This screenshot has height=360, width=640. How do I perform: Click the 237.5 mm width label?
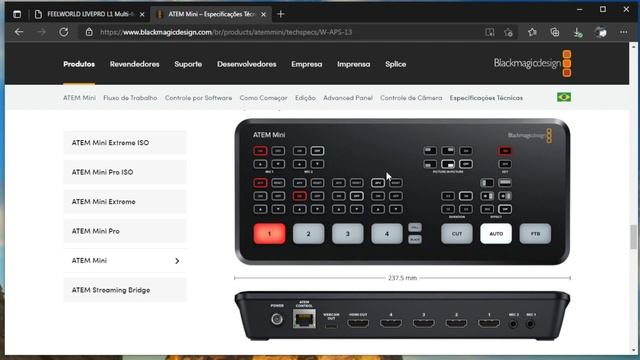[x=402, y=278]
